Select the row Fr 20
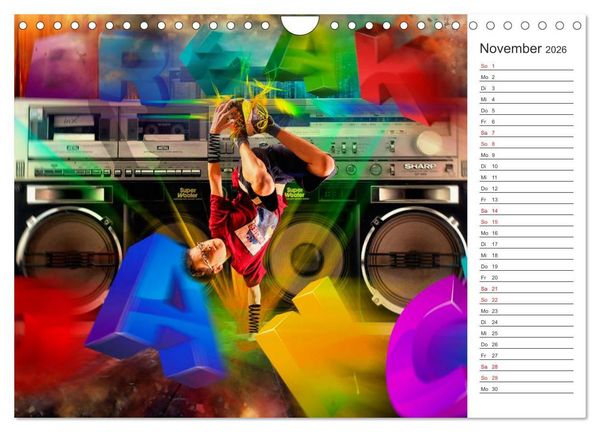The height and width of the screenshot is (432, 600). (x=527, y=277)
